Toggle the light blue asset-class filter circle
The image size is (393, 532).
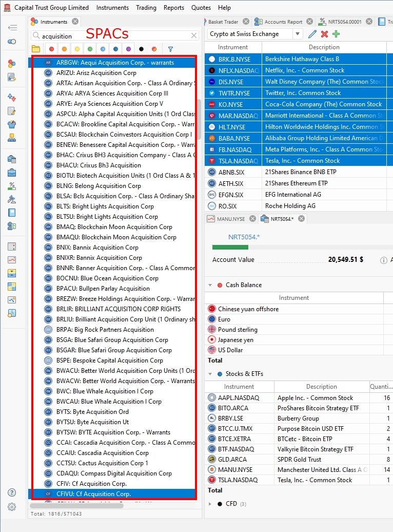(103, 49)
